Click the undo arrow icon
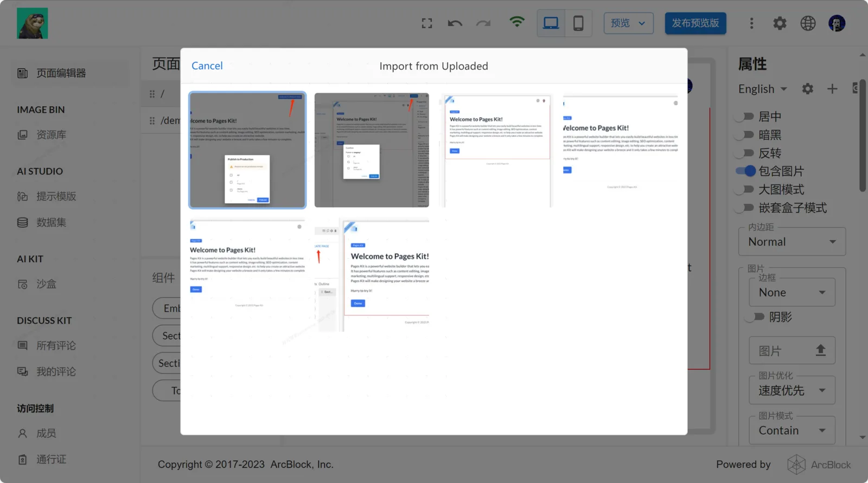Viewport: 868px width, 483px height. (x=455, y=23)
